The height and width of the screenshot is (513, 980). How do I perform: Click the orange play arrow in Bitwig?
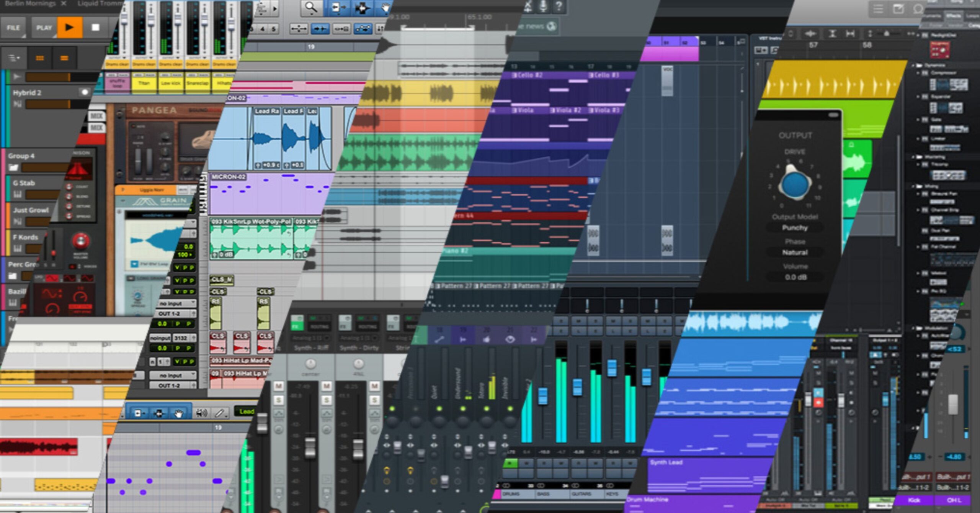click(x=70, y=27)
